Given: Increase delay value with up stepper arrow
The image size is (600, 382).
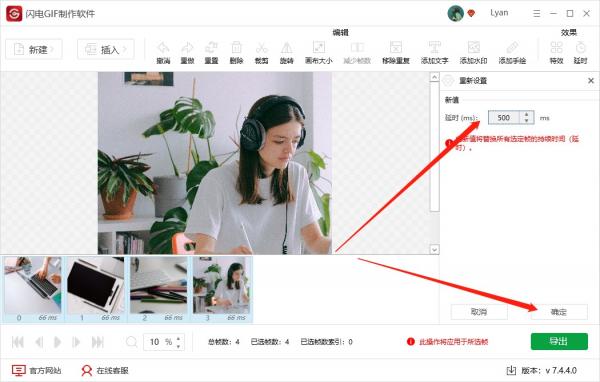Looking at the screenshot, I should pyautogui.click(x=527, y=114).
